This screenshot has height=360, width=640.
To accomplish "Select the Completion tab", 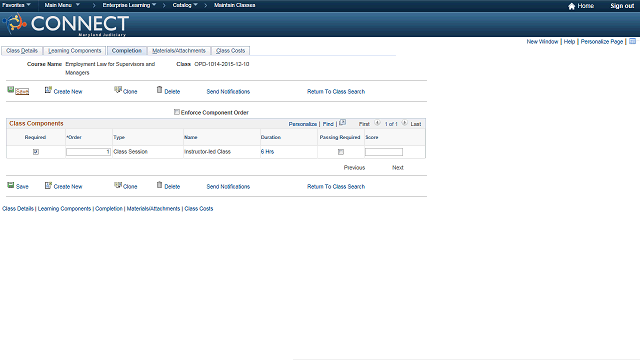I will (x=127, y=51).
